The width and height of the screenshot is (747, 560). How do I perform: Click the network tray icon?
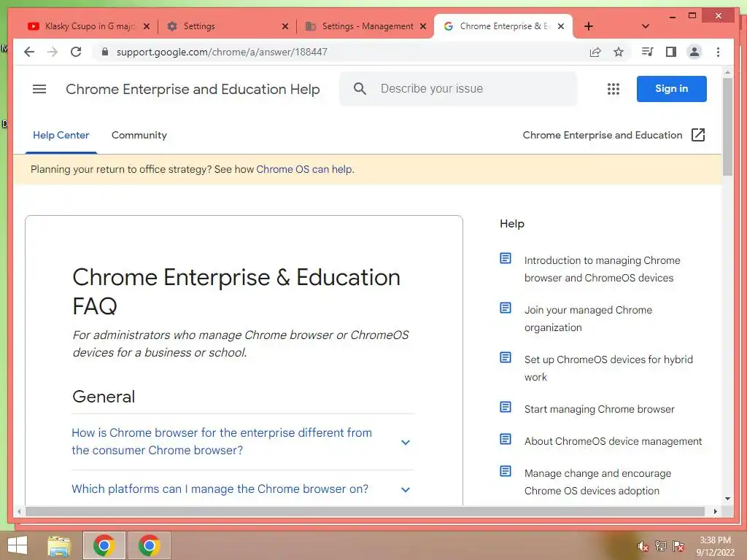660,545
